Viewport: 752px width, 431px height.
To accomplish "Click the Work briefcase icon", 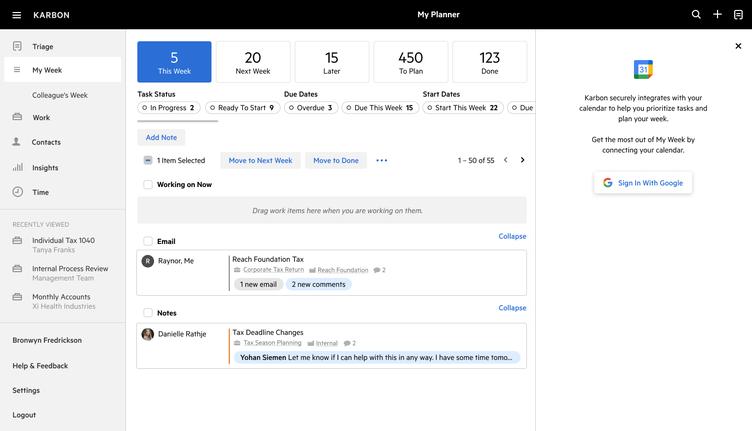I will 17,116.
